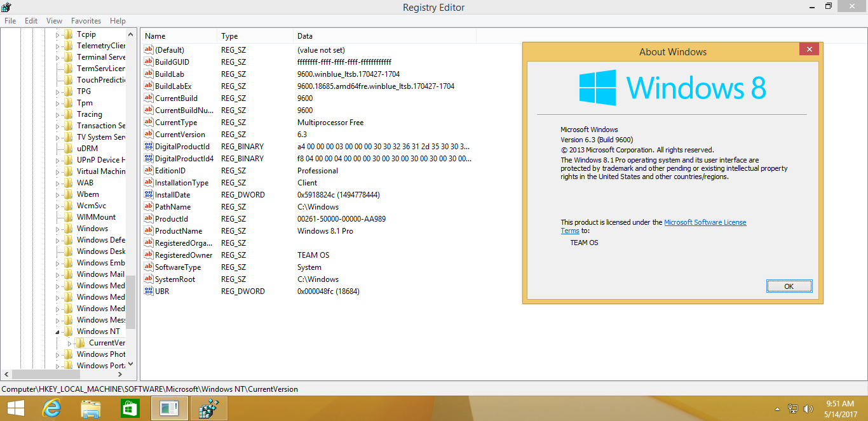Click the tree pane vertical scrollbar thumb

pyautogui.click(x=131, y=303)
